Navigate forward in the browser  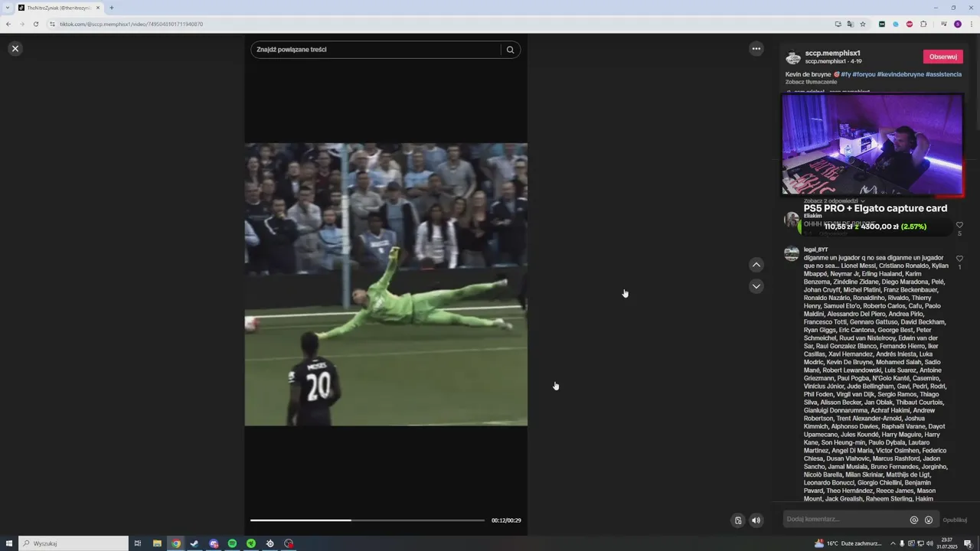coord(22,24)
